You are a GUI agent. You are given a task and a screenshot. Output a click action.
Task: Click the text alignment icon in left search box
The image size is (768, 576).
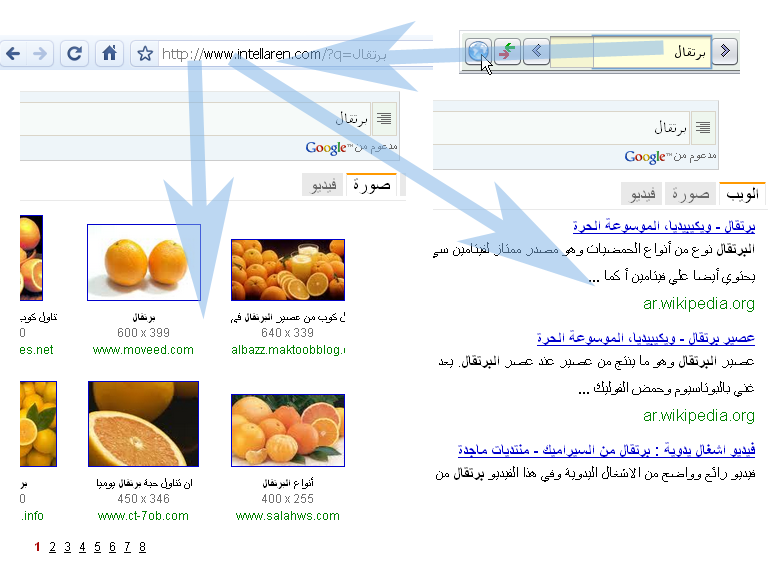384,119
